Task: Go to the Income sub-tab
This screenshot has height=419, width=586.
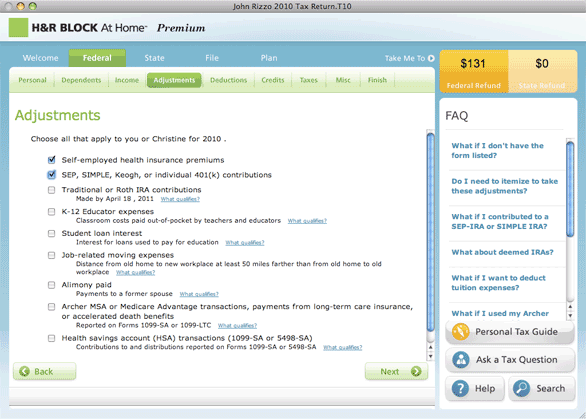Action: tap(127, 80)
